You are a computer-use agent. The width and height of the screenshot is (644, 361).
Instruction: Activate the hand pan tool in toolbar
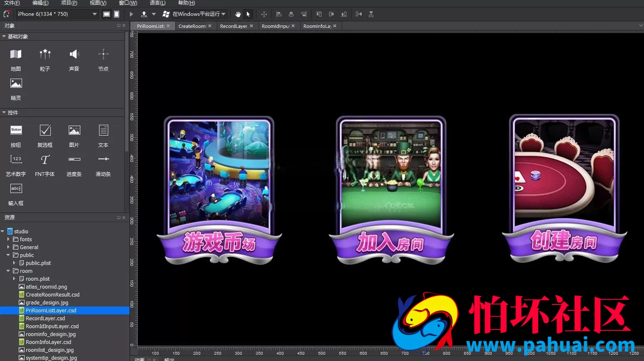tap(238, 14)
